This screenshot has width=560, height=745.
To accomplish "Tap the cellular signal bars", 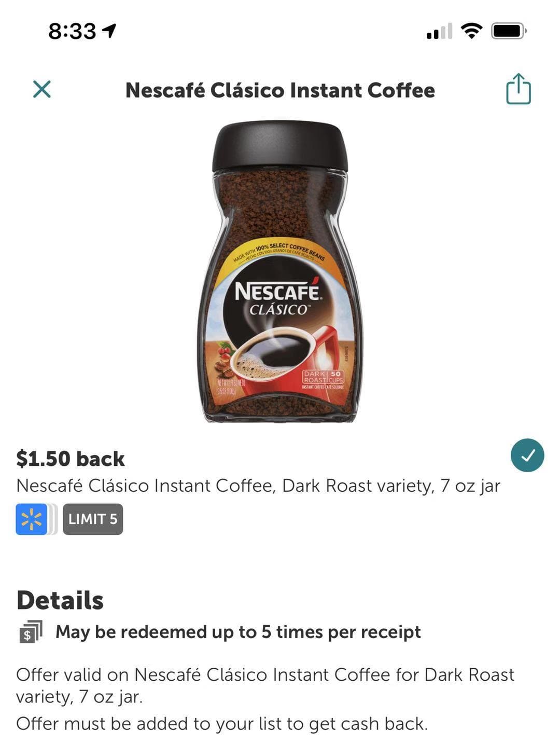I will click(439, 31).
